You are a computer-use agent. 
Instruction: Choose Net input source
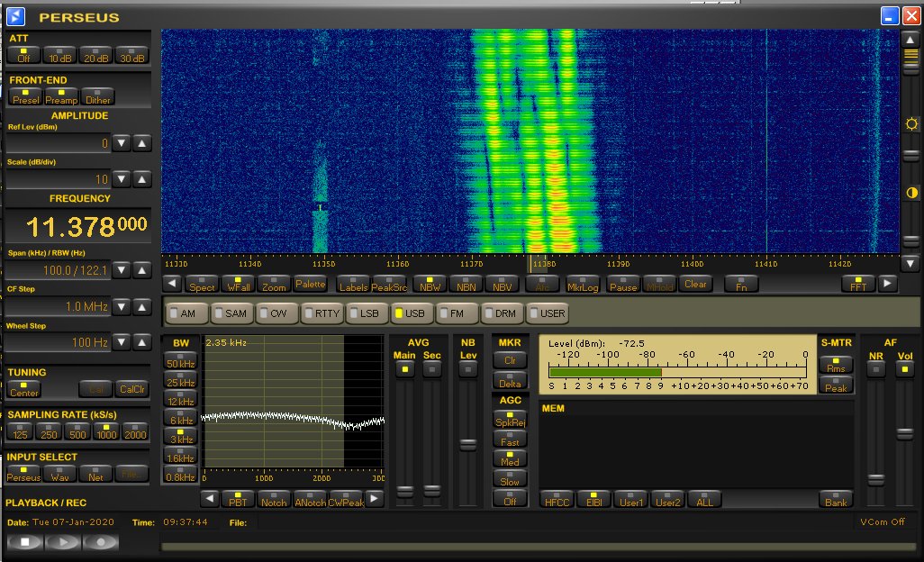[95, 475]
